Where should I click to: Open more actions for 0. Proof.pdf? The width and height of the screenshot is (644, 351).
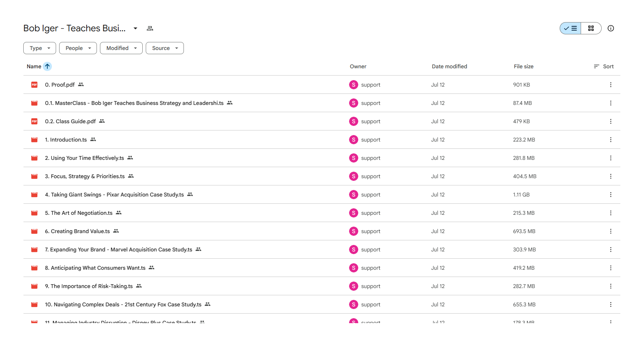point(611,85)
